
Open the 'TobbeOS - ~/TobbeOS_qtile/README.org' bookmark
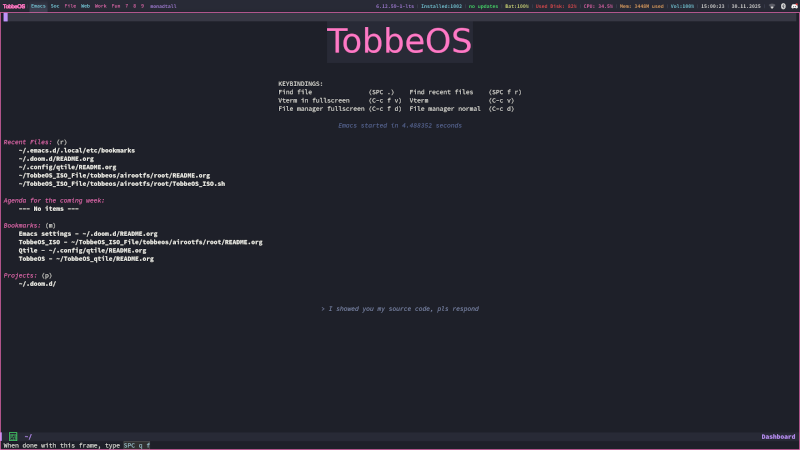point(86,259)
